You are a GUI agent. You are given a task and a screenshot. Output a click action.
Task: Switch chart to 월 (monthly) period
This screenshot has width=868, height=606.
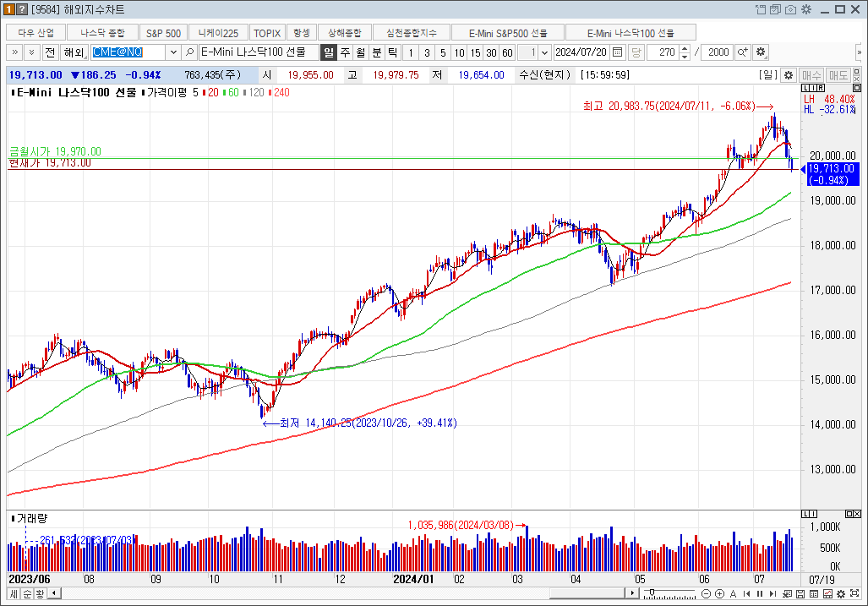[361, 52]
